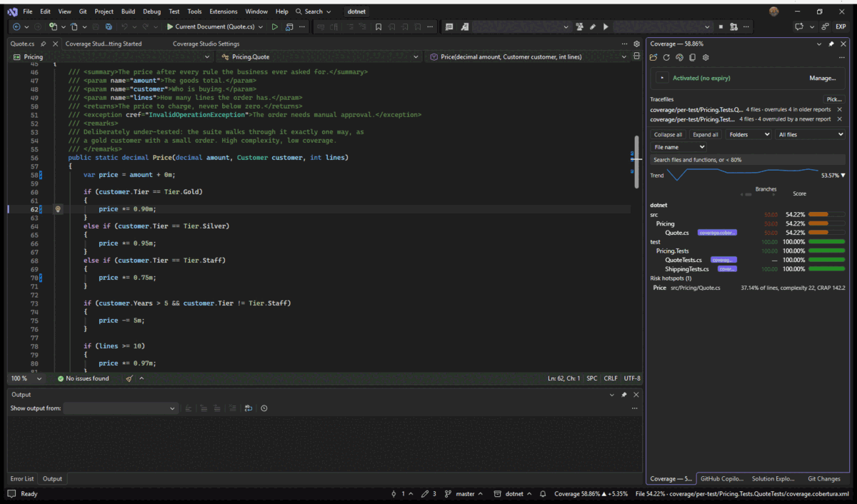
Task: Click Collapse all in Coverage panel
Action: 668,134
